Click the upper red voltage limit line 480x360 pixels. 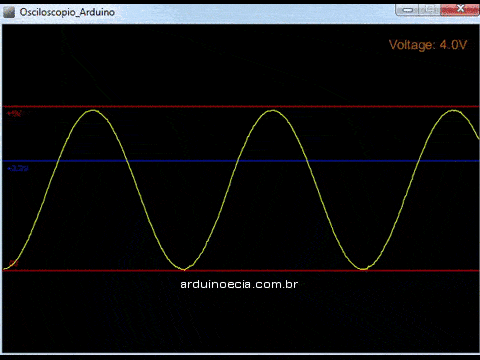pyautogui.click(x=241, y=107)
